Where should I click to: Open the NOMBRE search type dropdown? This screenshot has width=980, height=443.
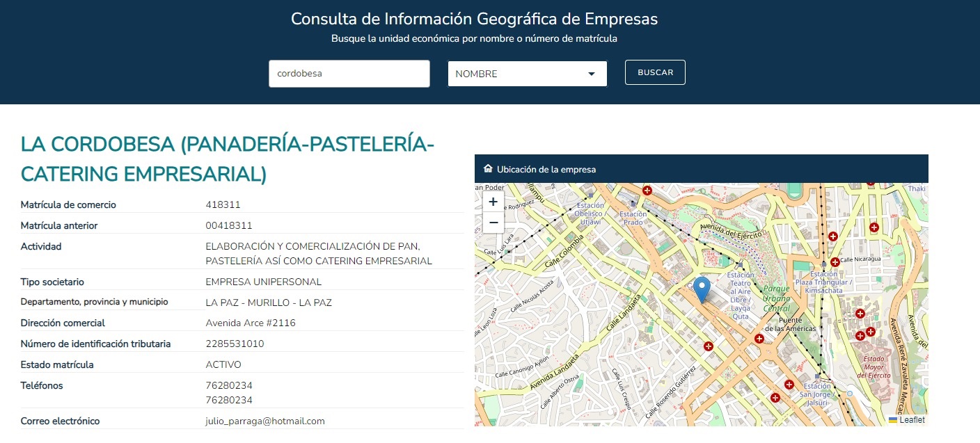tap(527, 73)
